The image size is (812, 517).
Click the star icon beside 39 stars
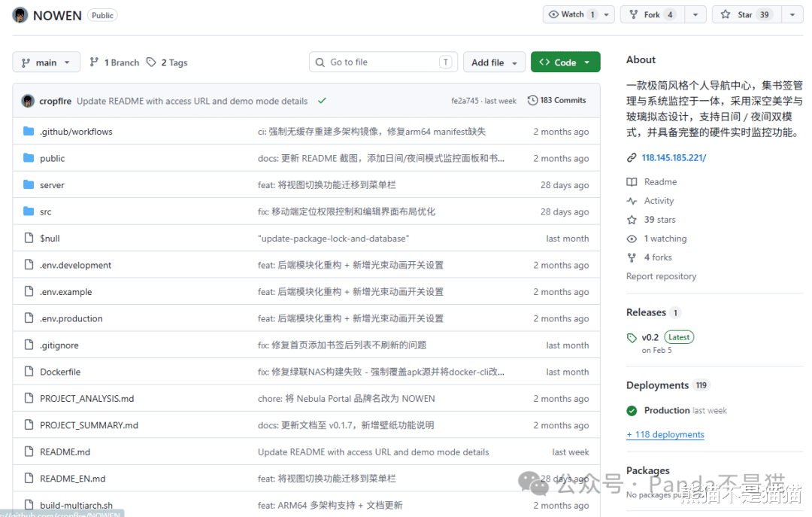click(x=632, y=220)
